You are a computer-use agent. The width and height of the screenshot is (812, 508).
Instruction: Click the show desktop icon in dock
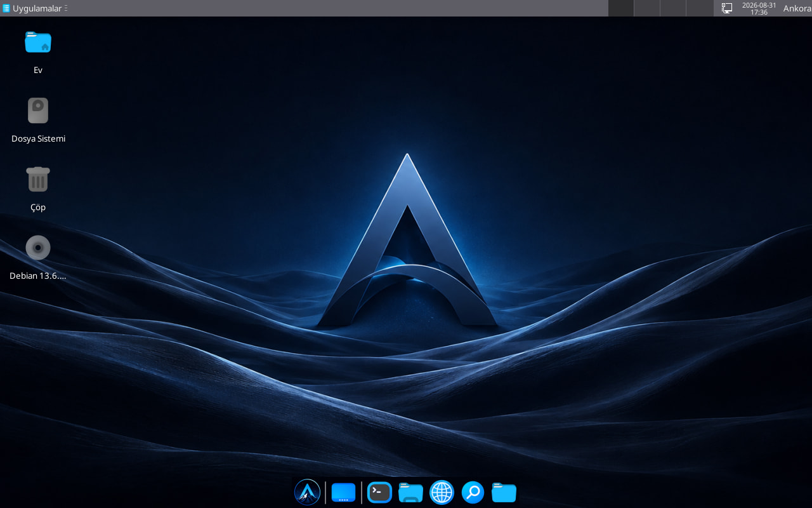click(x=343, y=492)
